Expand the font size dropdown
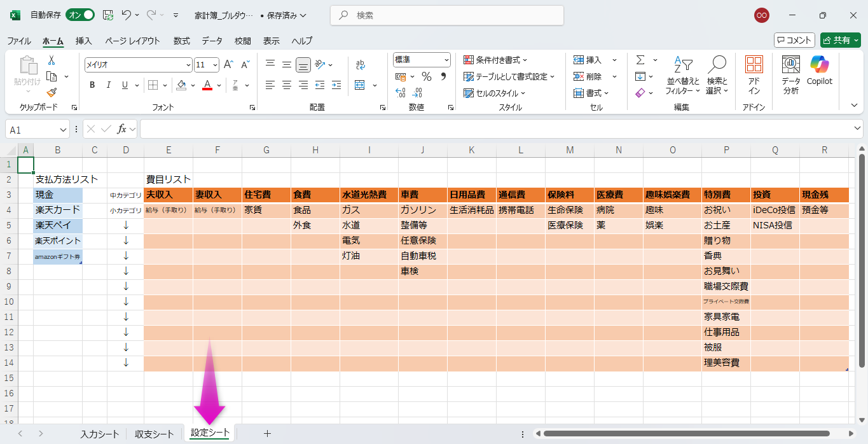 pos(215,65)
